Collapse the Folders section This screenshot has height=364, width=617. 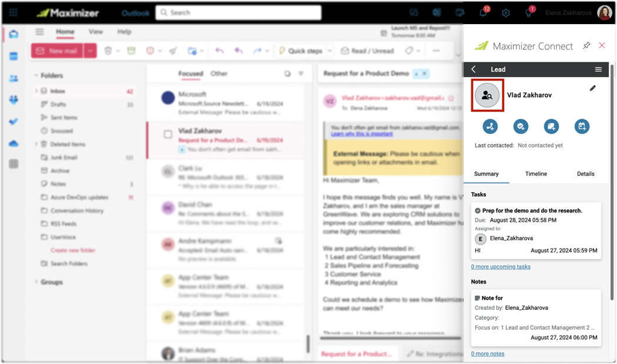[36, 75]
